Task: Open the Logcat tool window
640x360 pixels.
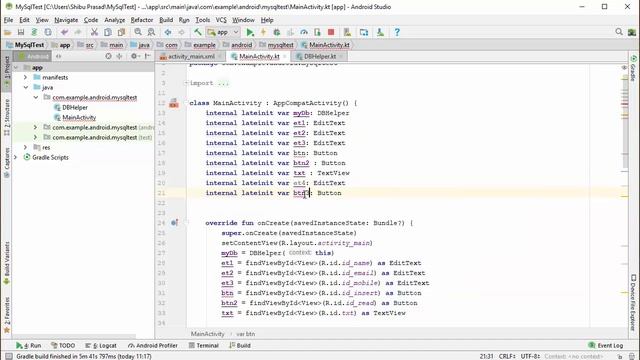Action: pyautogui.click(x=101, y=345)
